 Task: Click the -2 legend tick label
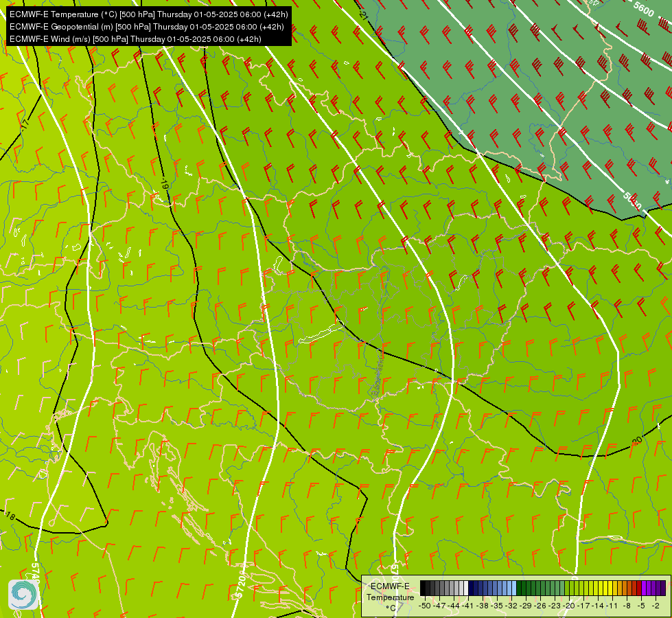[656, 606]
